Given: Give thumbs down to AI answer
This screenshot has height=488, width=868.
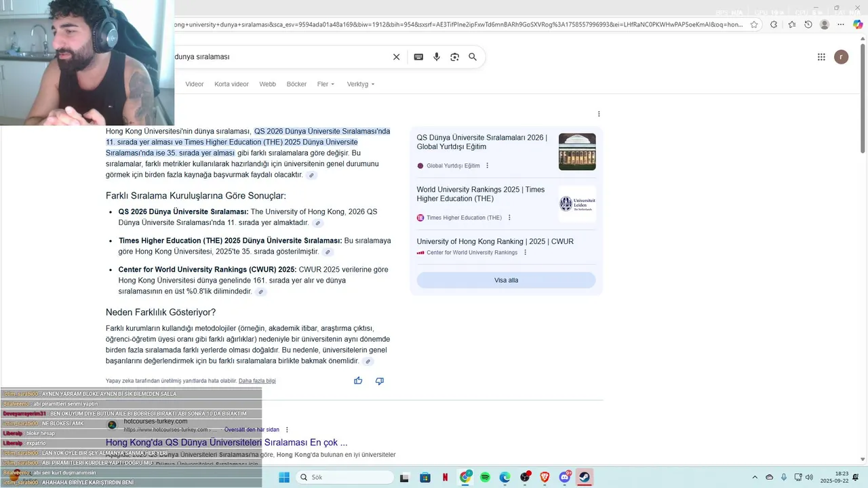Looking at the screenshot, I should pos(380,381).
